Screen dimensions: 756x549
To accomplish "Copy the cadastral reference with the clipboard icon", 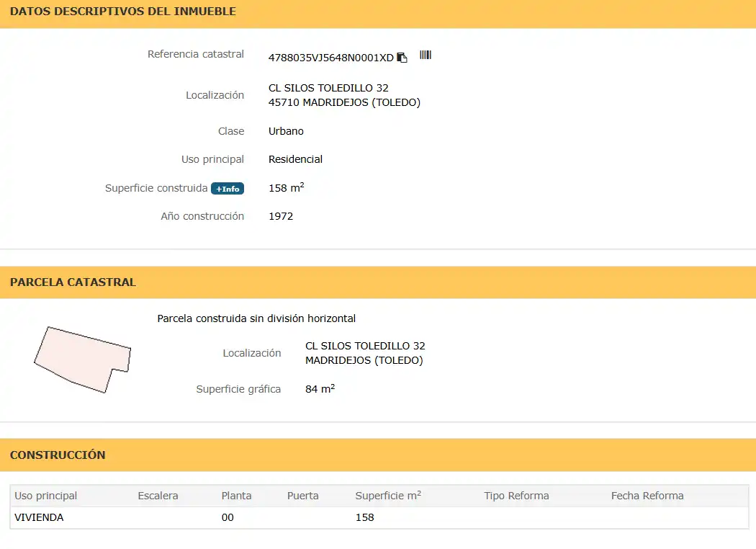I will [402, 58].
